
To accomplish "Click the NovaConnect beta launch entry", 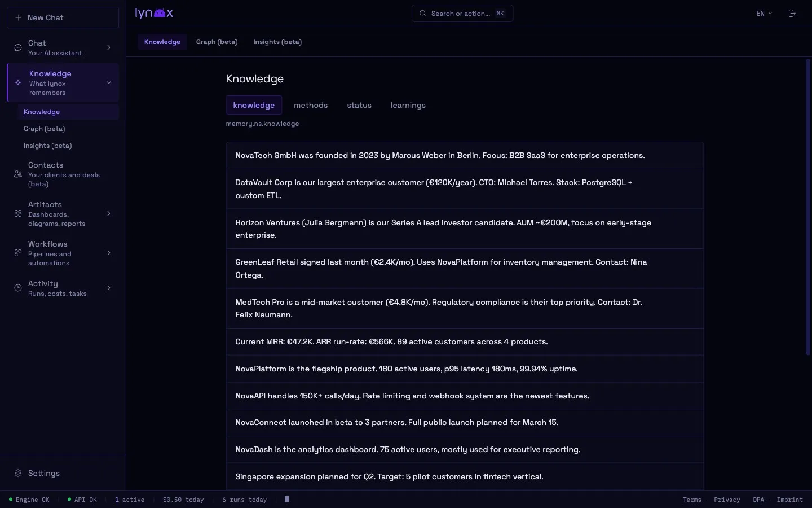I will click(x=465, y=422).
